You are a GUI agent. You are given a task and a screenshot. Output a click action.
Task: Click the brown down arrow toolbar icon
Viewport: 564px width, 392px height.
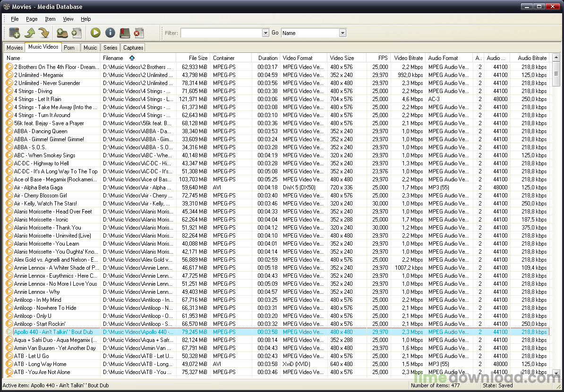[x=44, y=33]
